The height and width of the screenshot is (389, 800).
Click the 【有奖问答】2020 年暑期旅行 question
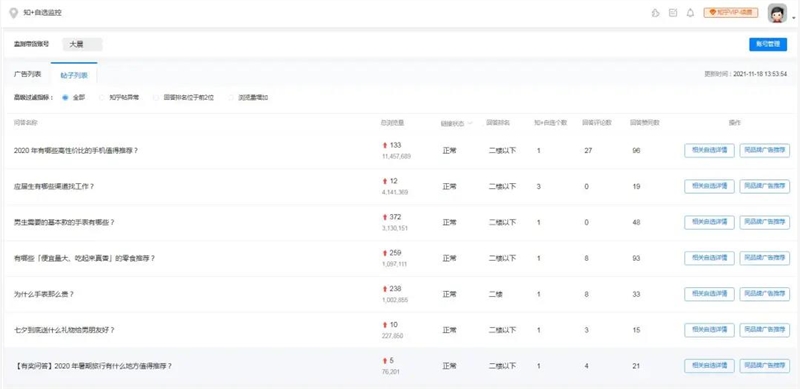click(x=93, y=366)
